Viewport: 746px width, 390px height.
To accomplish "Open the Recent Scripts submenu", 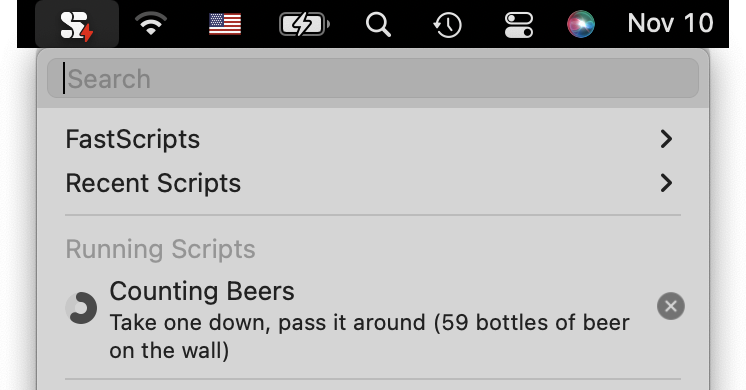I will click(373, 183).
